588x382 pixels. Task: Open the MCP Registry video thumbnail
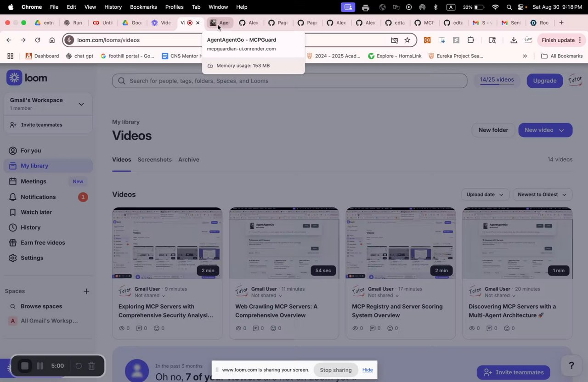point(401,243)
